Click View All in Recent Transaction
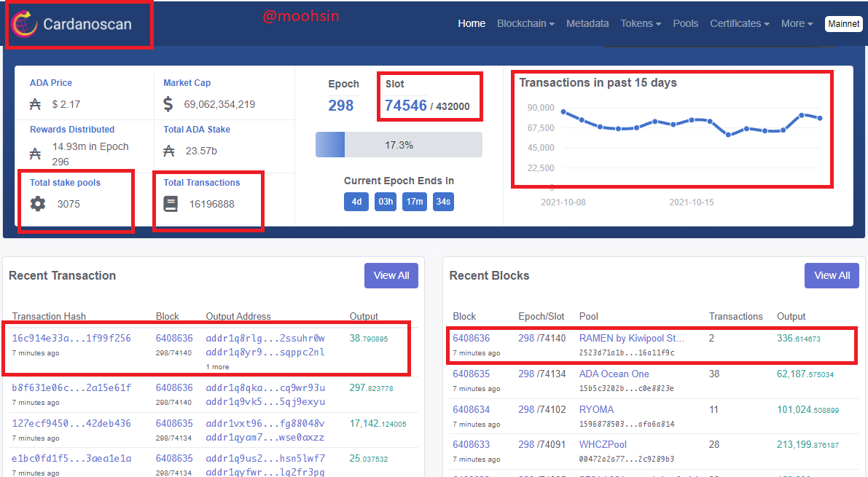The height and width of the screenshot is (477, 868). (391, 275)
